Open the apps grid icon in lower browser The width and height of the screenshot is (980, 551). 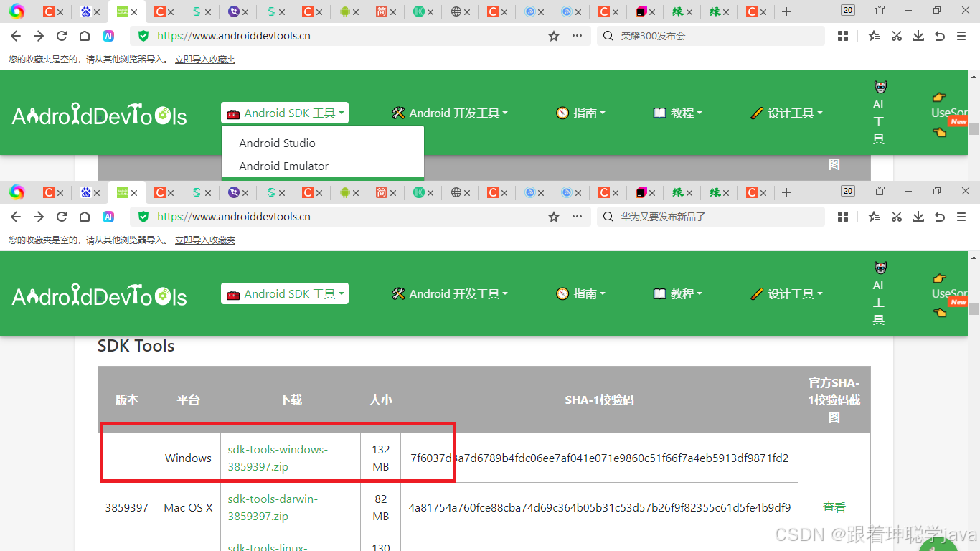(843, 217)
